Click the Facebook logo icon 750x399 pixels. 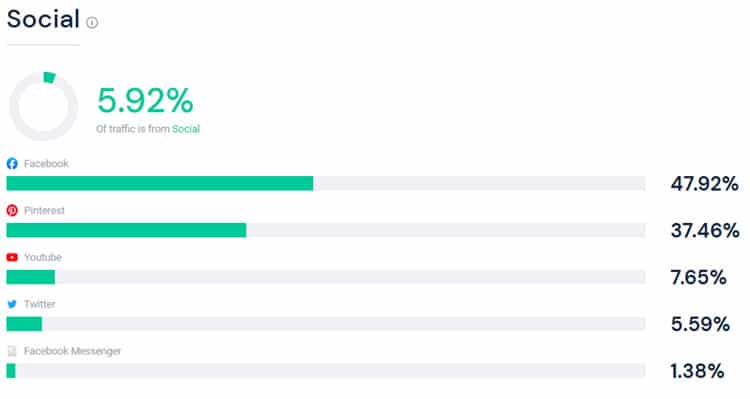12,164
